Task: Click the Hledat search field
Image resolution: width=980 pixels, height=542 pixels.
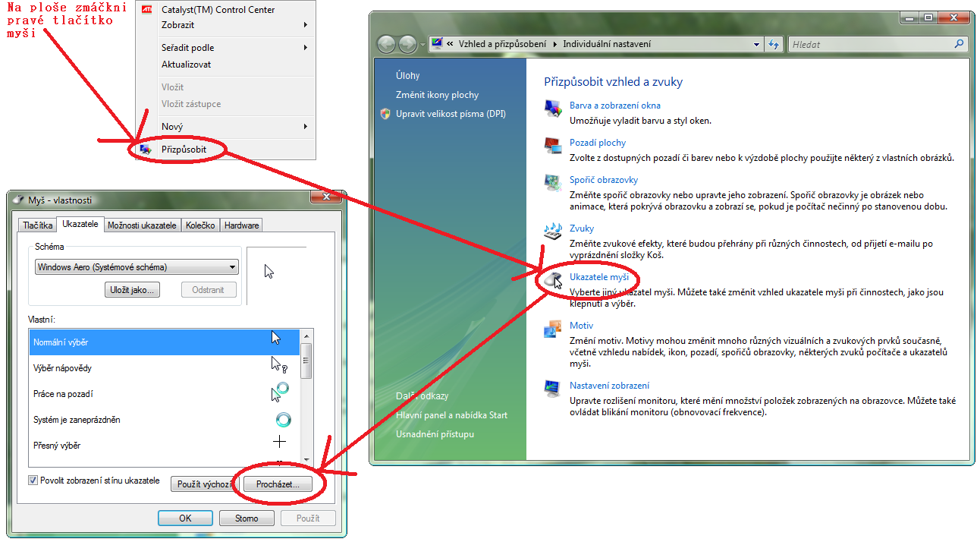Action: (871, 45)
